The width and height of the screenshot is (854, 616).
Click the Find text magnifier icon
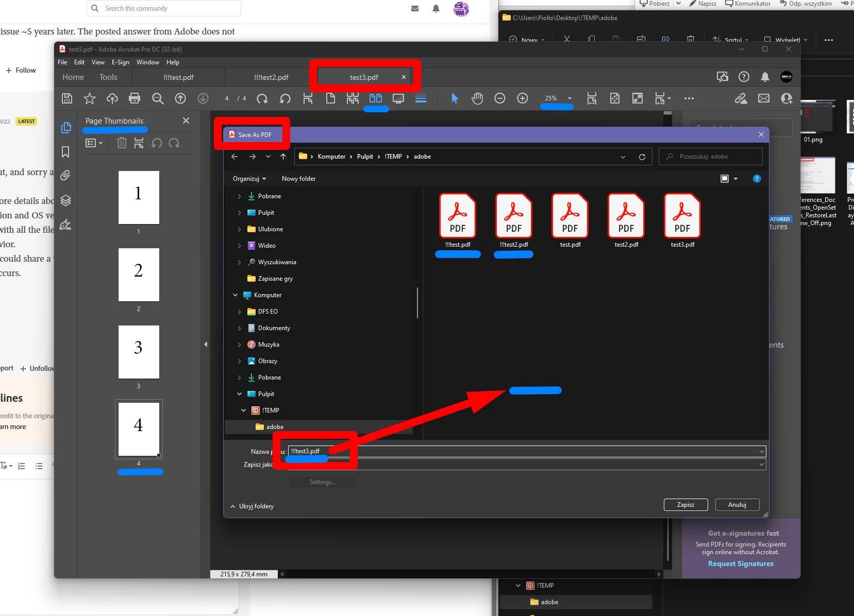click(x=158, y=98)
